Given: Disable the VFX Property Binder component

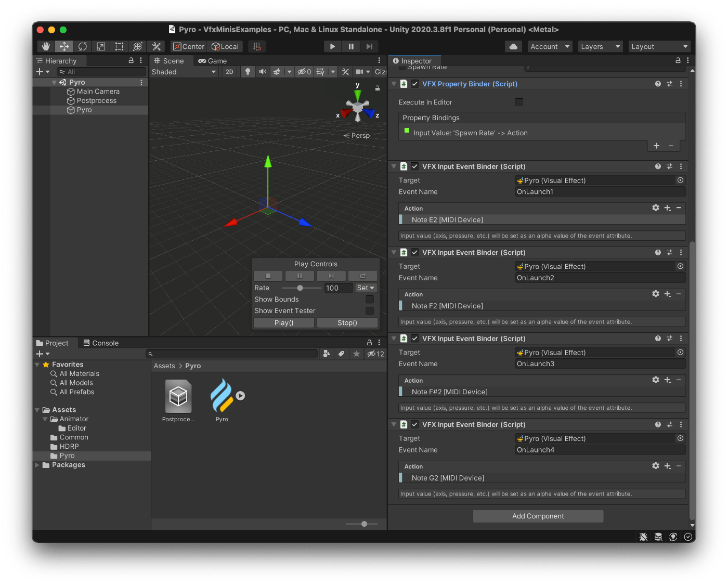Looking at the screenshot, I should coord(415,84).
